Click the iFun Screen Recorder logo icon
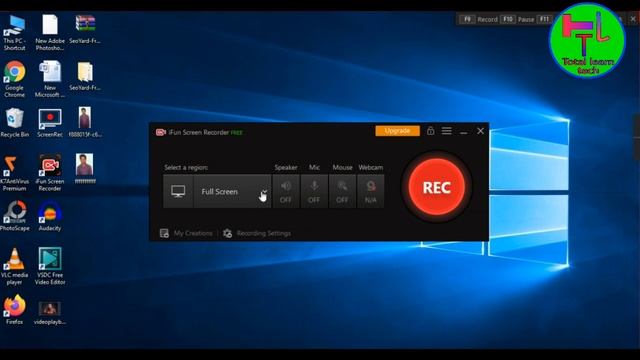Viewport: 640px width, 360px height. pos(160,132)
